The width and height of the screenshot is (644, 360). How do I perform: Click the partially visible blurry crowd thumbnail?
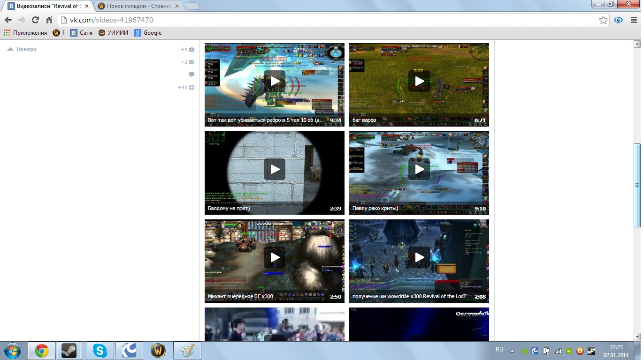[x=275, y=324]
